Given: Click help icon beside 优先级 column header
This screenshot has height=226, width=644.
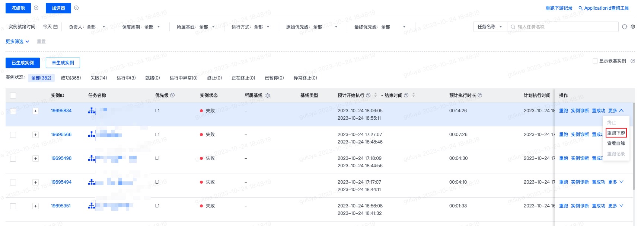Looking at the screenshot, I should coord(172,95).
